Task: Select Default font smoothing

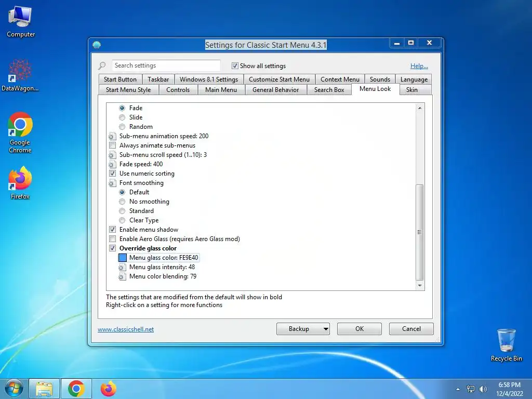Action: pos(122,192)
